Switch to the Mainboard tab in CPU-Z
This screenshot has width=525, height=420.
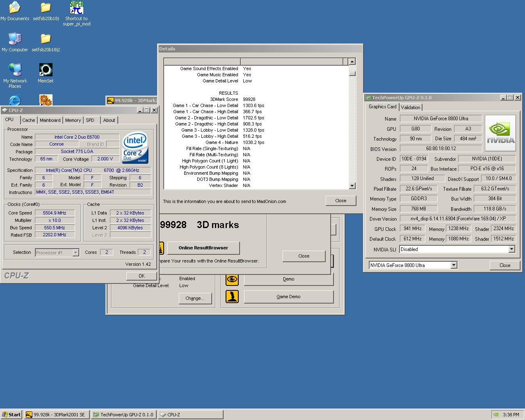[50, 120]
